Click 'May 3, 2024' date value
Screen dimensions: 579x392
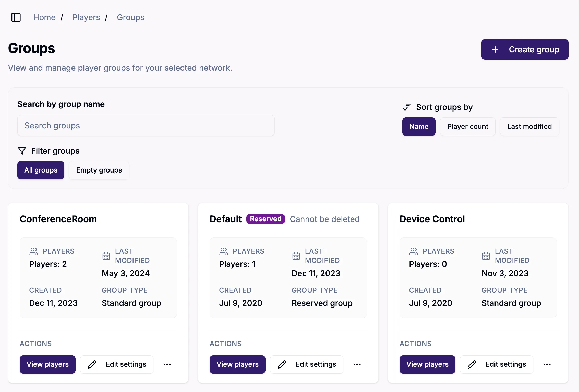click(126, 273)
